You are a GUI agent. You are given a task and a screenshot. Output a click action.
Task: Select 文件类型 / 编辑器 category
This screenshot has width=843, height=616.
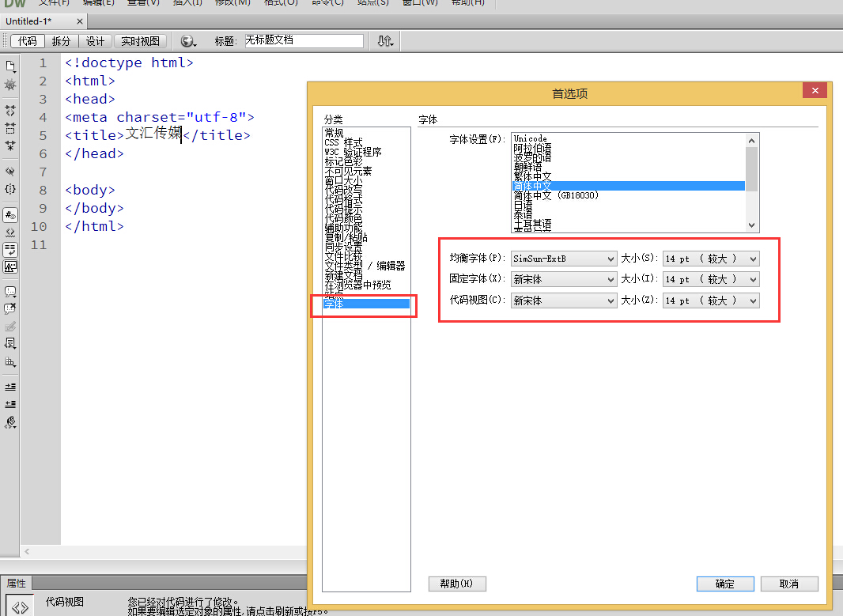365,266
